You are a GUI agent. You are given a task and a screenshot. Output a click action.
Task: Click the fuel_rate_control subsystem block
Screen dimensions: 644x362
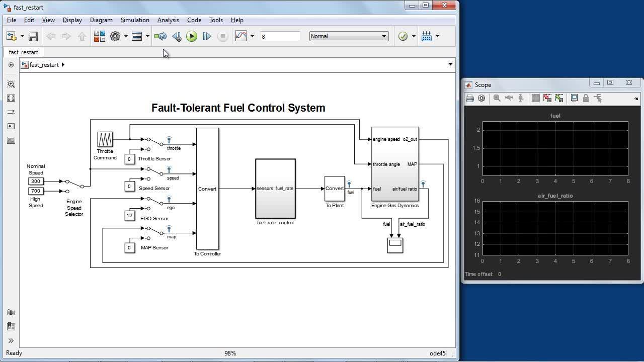point(275,189)
